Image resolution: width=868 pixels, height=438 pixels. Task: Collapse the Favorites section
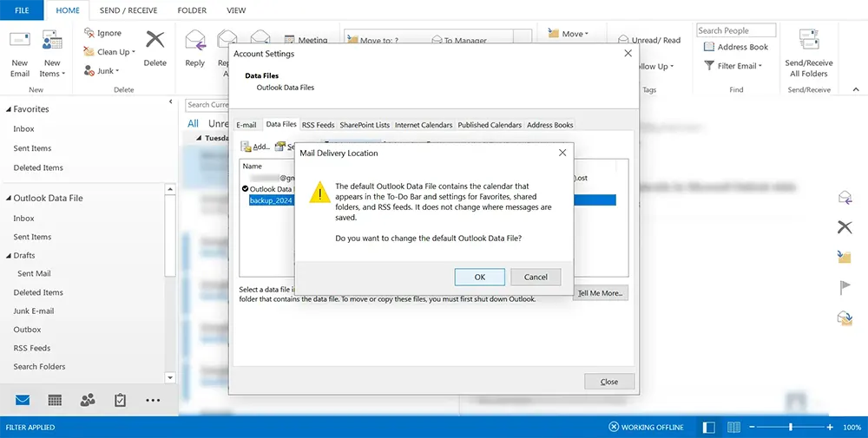click(x=9, y=109)
